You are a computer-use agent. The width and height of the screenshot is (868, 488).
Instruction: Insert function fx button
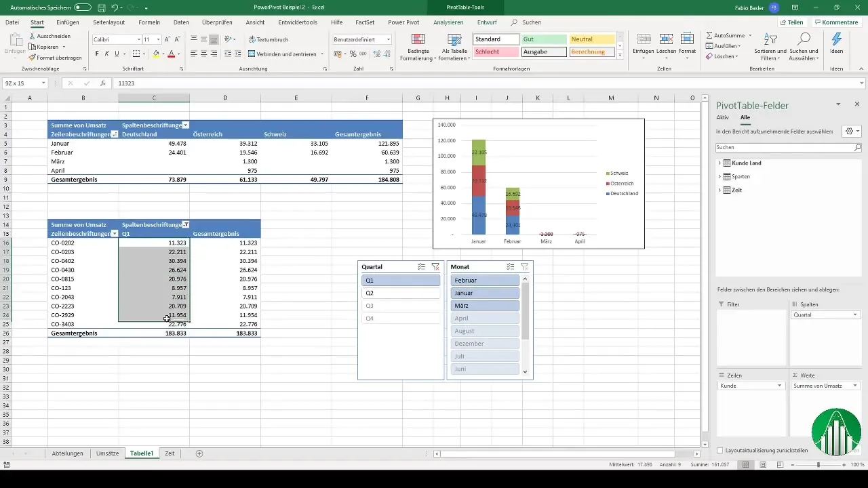pyautogui.click(x=103, y=83)
